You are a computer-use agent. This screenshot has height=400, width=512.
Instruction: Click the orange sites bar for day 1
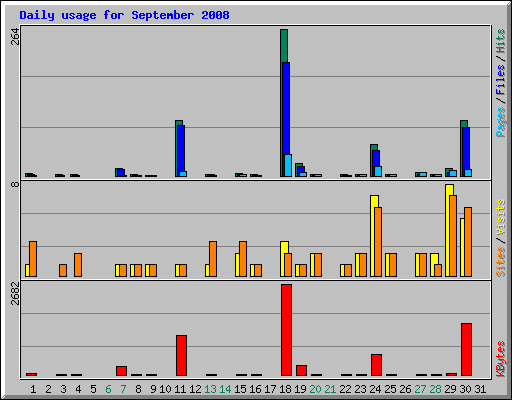click(x=33, y=259)
